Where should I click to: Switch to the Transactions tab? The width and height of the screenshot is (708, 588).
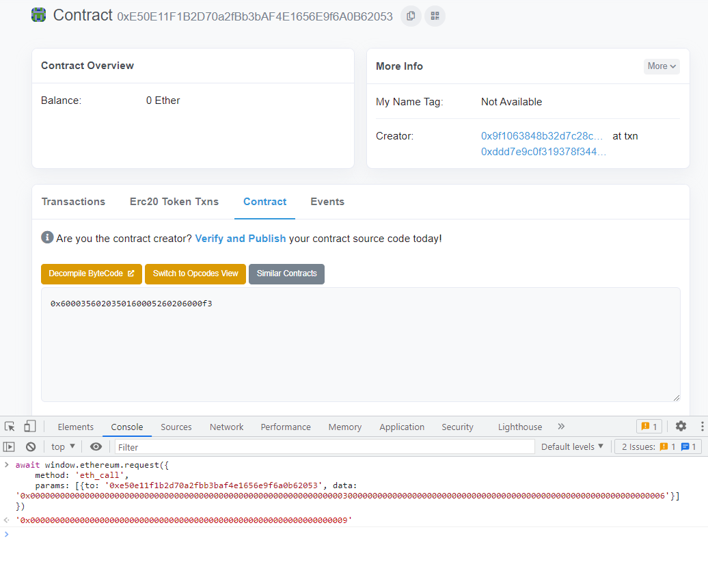[73, 202]
